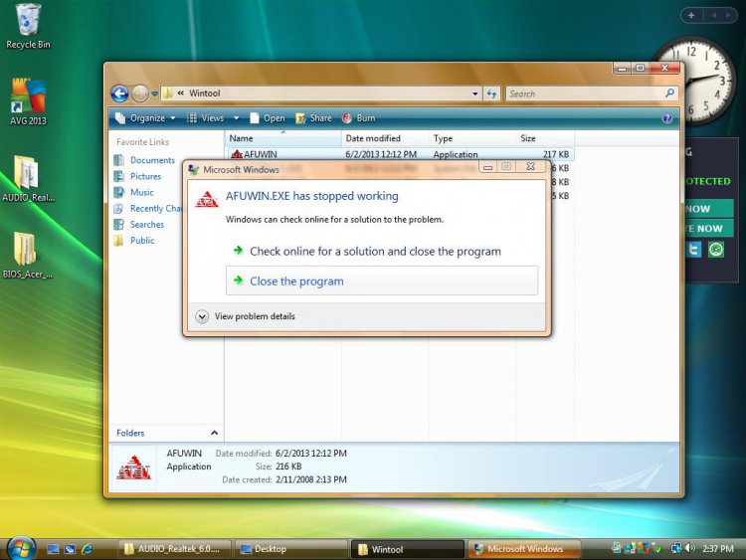Launch Internet Explorer from quick launch

coord(88,549)
